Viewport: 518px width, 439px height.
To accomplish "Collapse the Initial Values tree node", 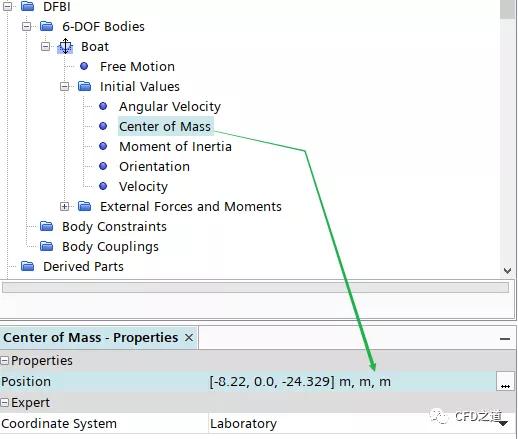I will 64,87.
